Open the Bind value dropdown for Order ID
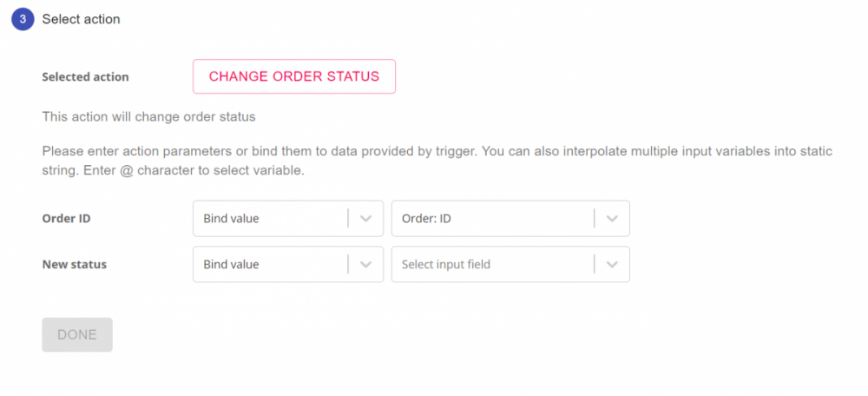The width and height of the screenshot is (868, 396). (269, 219)
